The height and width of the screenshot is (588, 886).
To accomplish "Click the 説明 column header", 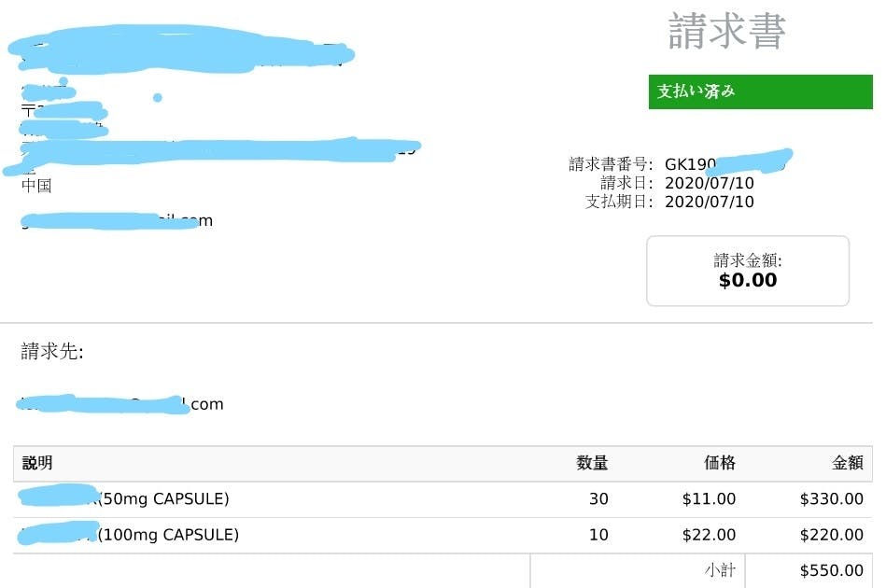I will coord(37,463).
